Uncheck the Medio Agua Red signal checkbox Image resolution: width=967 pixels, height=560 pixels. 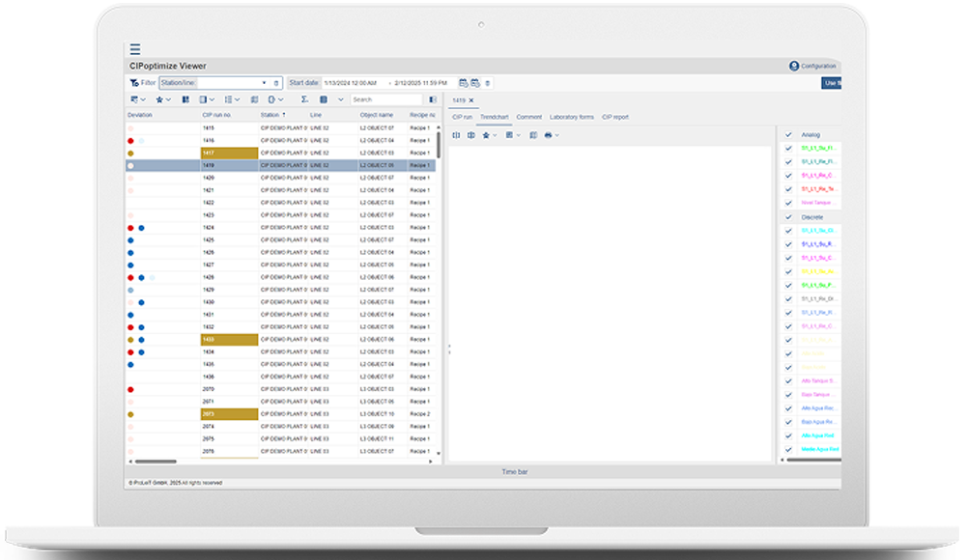click(x=788, y=450)
